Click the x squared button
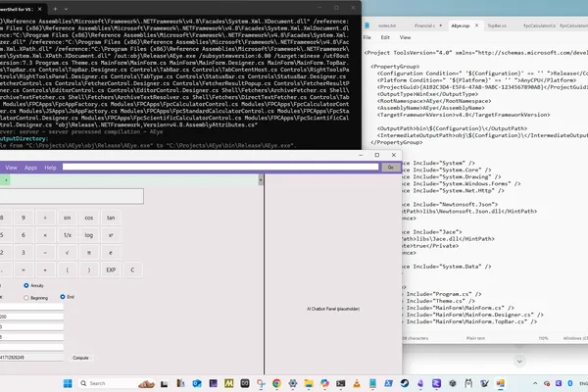588x392 pixels. click(x=111, y=235)
